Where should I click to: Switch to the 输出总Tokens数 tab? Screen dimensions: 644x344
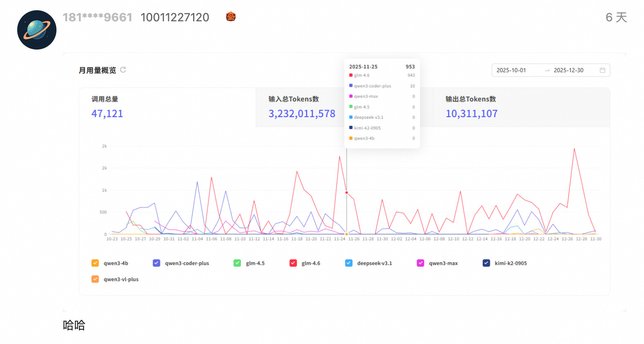tap(521, 107)
